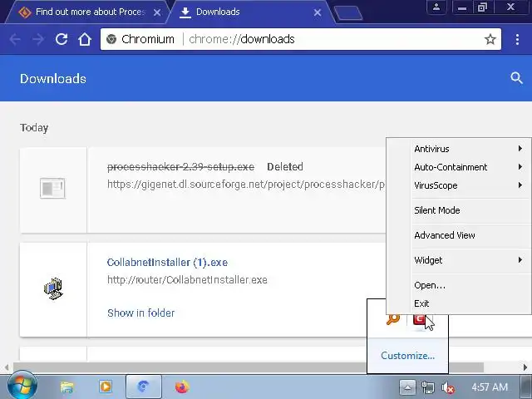
Task: Click the Downloads page title
Action: (x=53, y=79)
